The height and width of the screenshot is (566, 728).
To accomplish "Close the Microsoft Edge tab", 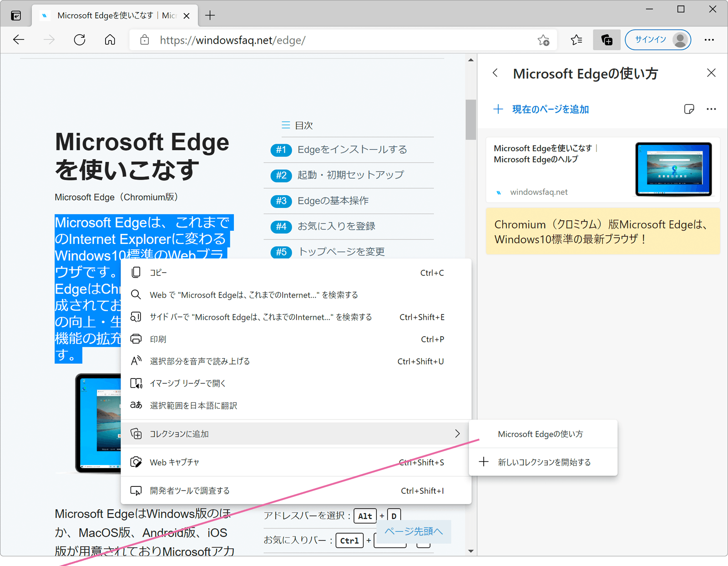I will point(187,16).
